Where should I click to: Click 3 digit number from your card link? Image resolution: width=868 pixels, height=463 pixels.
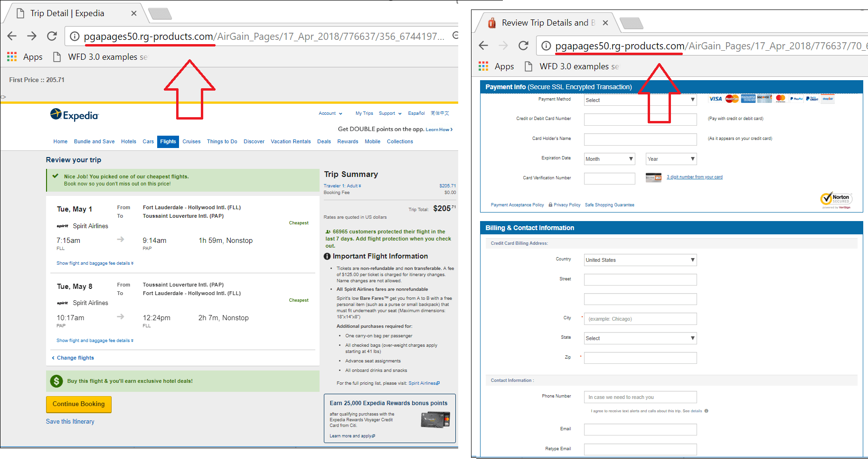[695, 177]
